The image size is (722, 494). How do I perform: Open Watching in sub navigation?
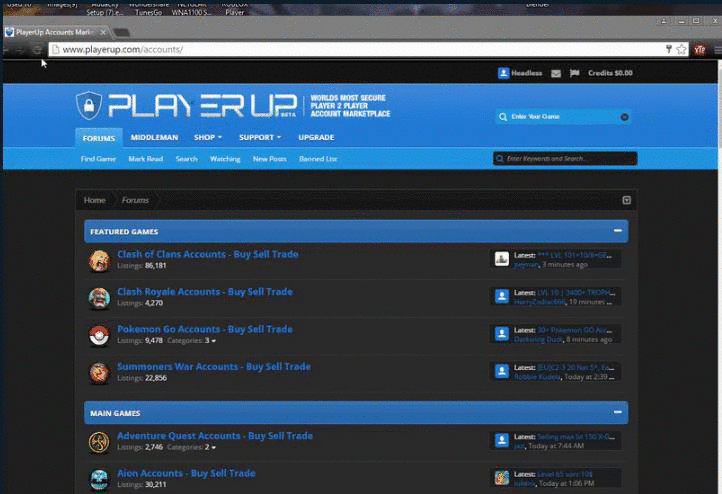[225, 159]
